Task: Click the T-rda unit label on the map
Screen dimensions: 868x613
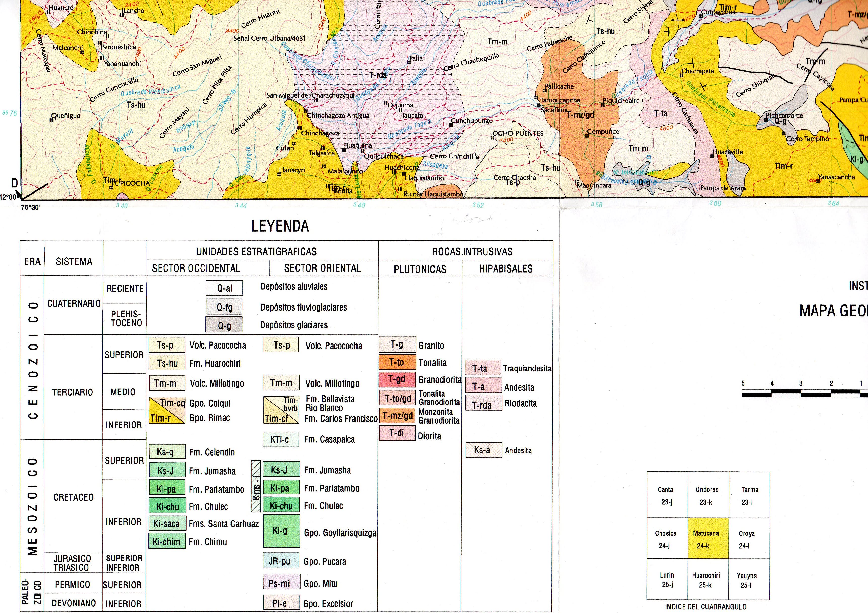Action: coord(378,75)
